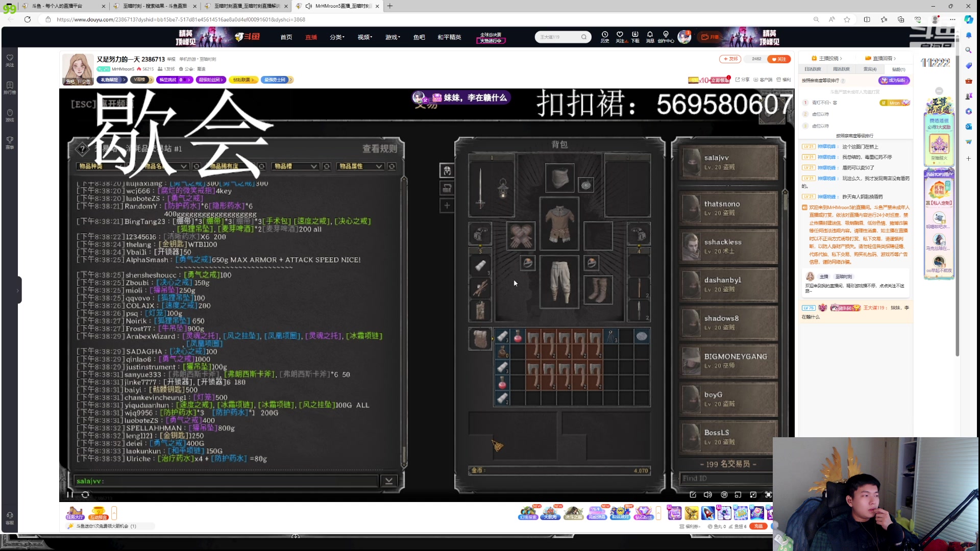Expand the left sidebar handle arrow
This screenshot has height=551, width=980.
[18, 290]
